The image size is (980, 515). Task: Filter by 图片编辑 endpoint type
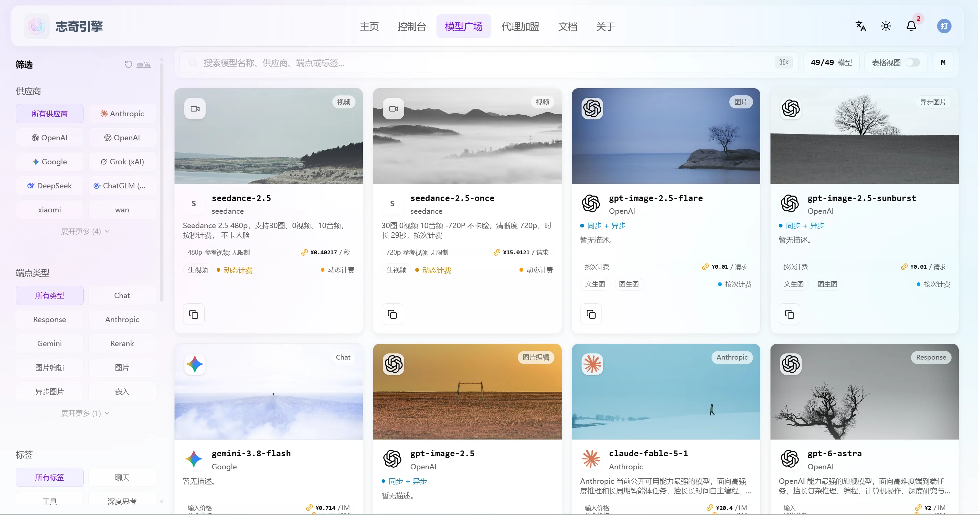pos(49,367)
